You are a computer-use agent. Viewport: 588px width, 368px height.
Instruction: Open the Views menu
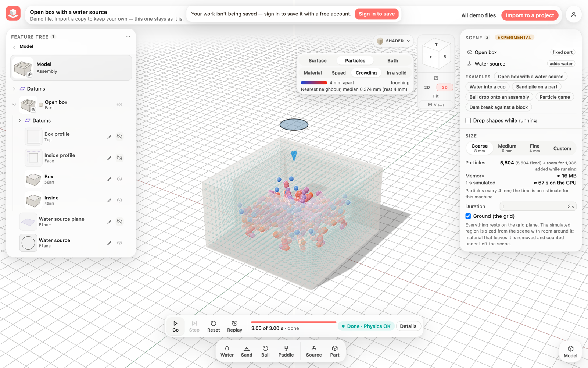436,105
